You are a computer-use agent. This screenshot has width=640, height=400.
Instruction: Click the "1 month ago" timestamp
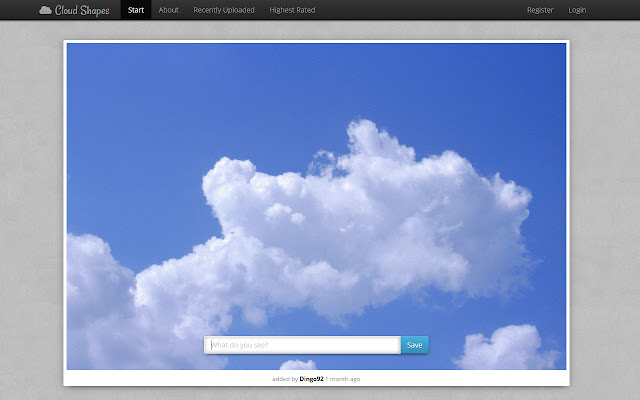pos(342,379)
